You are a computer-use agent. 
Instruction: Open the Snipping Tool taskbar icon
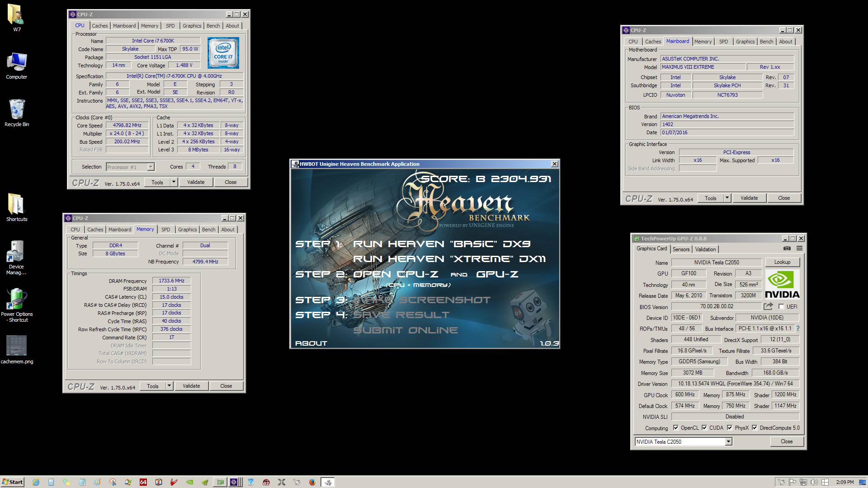(x=112, y=482)
